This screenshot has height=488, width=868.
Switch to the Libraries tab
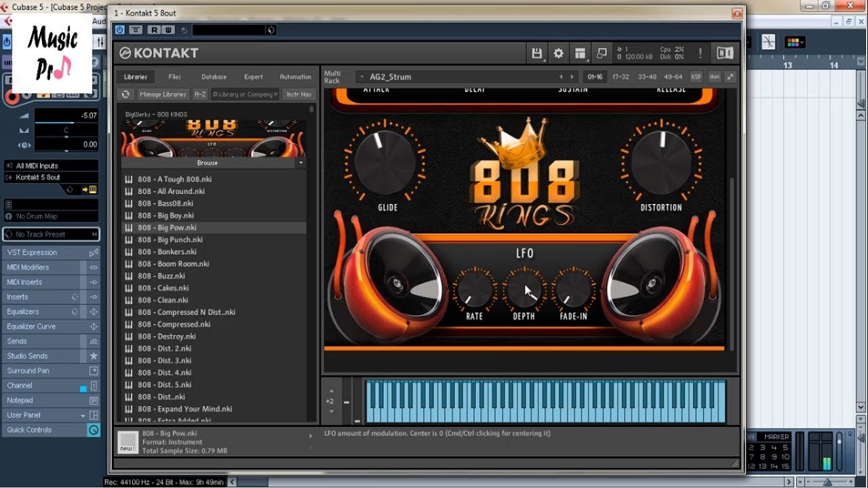click(x=136, y=77)
